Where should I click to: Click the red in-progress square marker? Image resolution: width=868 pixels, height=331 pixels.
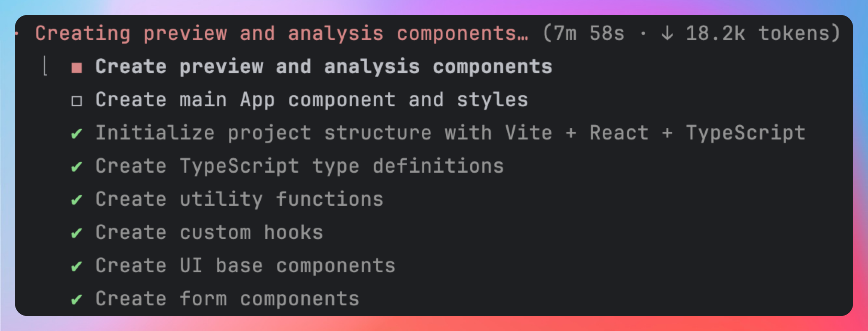point(77,68)
